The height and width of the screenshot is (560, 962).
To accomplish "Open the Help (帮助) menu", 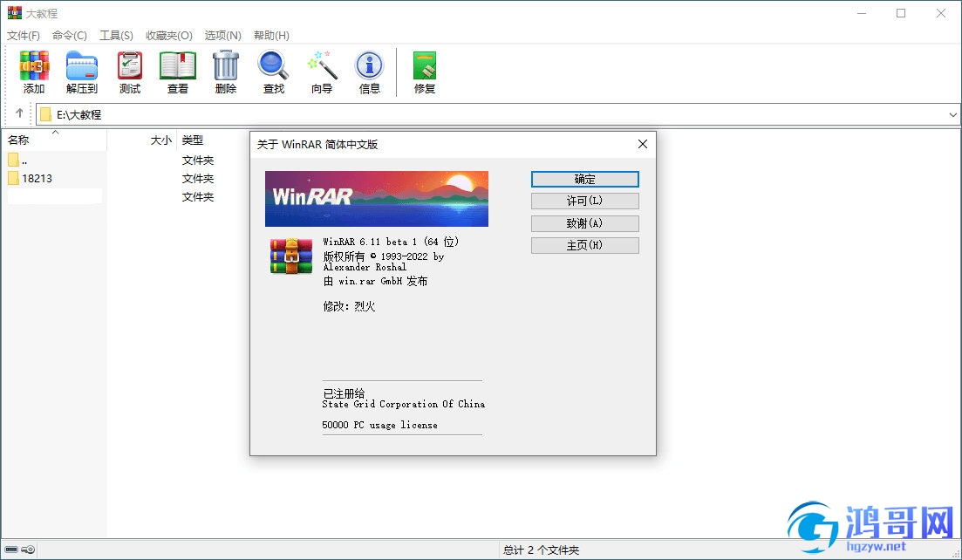I will (x=271, y=36).
